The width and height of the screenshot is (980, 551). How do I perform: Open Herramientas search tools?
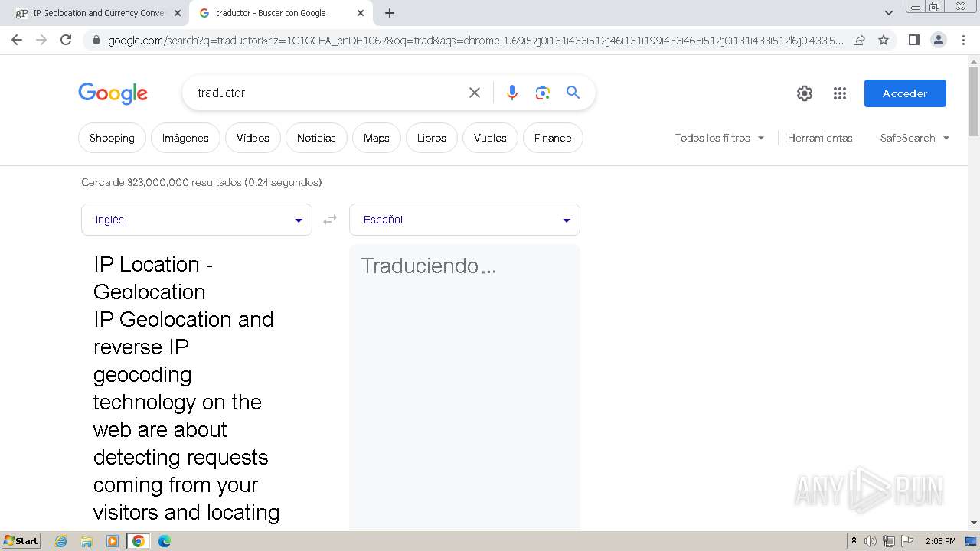820,138
